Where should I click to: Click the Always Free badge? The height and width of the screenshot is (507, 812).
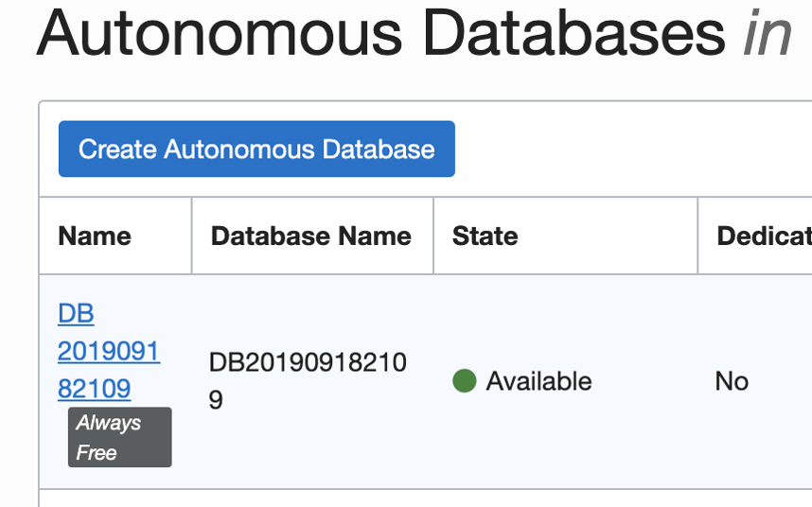coord(119,437)
